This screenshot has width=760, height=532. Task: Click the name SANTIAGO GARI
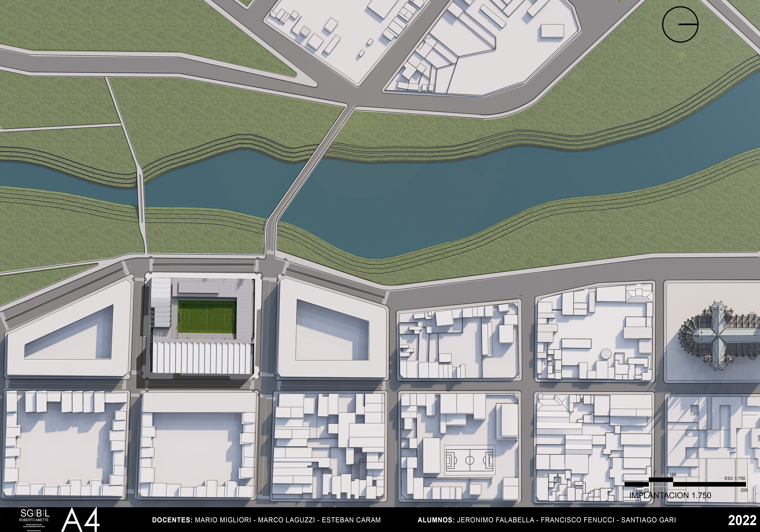pos(648,520)
